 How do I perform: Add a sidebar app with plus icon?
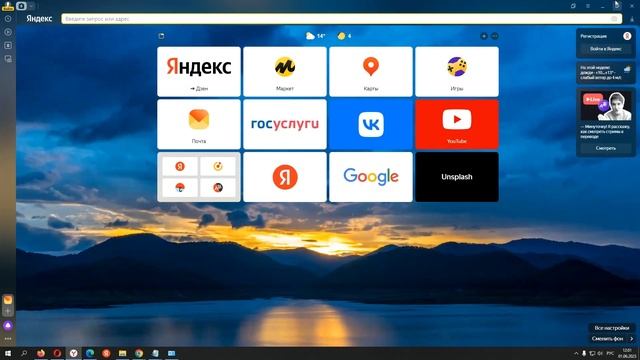[8, 311]
